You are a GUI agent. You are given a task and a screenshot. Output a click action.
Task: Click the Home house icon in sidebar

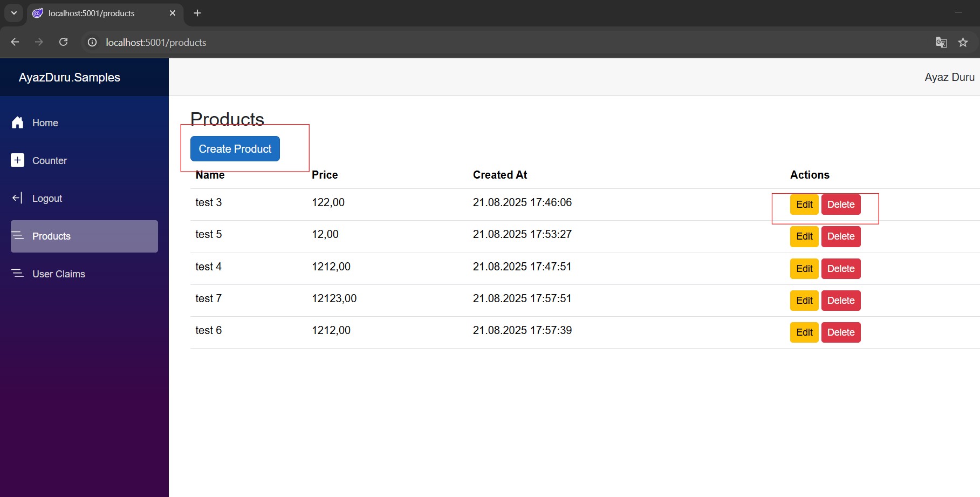(x=18, y=122)
